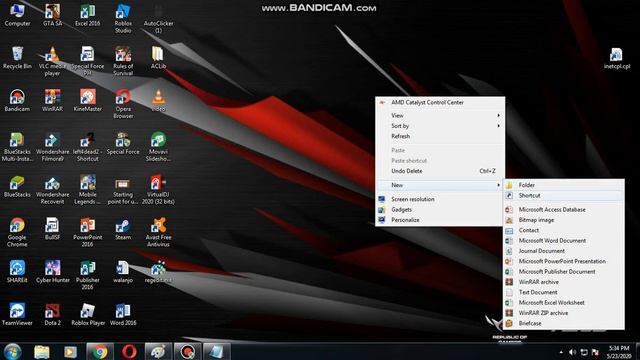The height and width of the screenshot is (360, 640).
Task: Click the Chrome taskbar button
Action: pyautogui.click(x=99, y=351)
